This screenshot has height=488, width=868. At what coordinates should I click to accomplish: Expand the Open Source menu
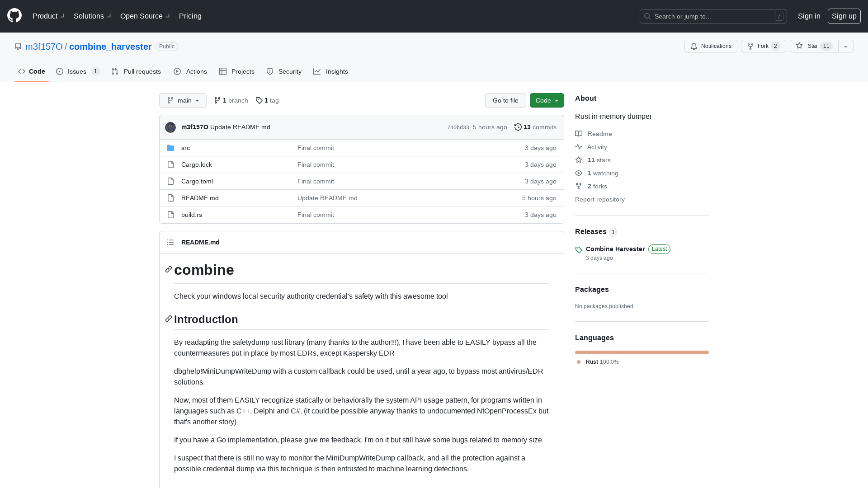145,16
